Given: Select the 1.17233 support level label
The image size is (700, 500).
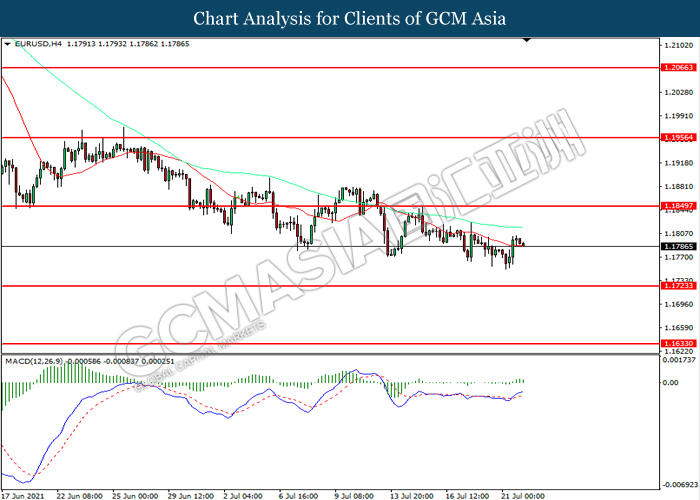Looking at the screenshot, I should click(x=678, y=286).
